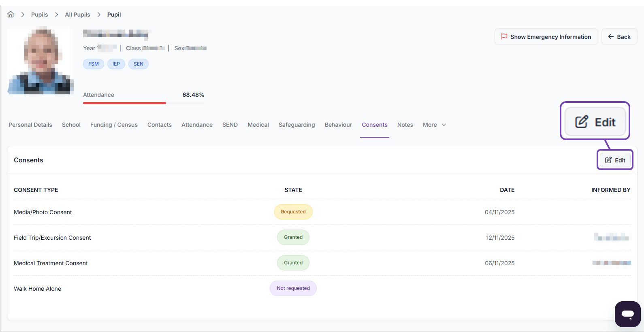The image size is (644, 332).
Task: Show Emergency Information for the pupil
Action: [x=546, y=37]
